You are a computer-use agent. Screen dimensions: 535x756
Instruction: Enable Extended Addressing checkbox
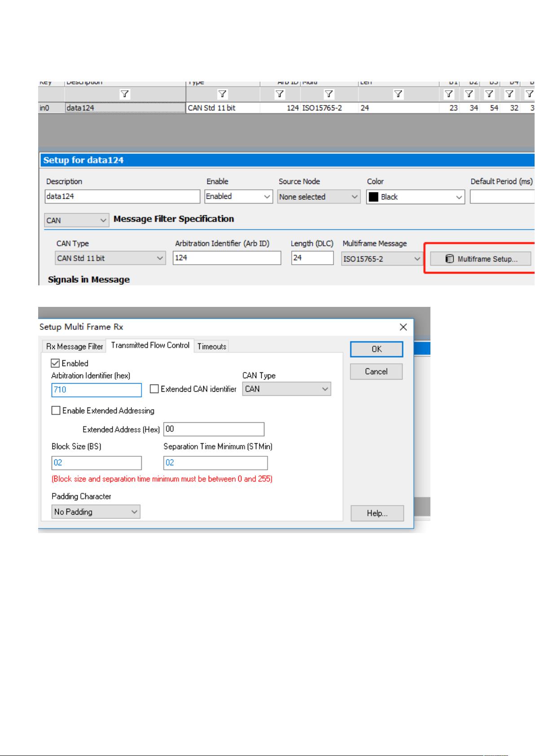56,411
